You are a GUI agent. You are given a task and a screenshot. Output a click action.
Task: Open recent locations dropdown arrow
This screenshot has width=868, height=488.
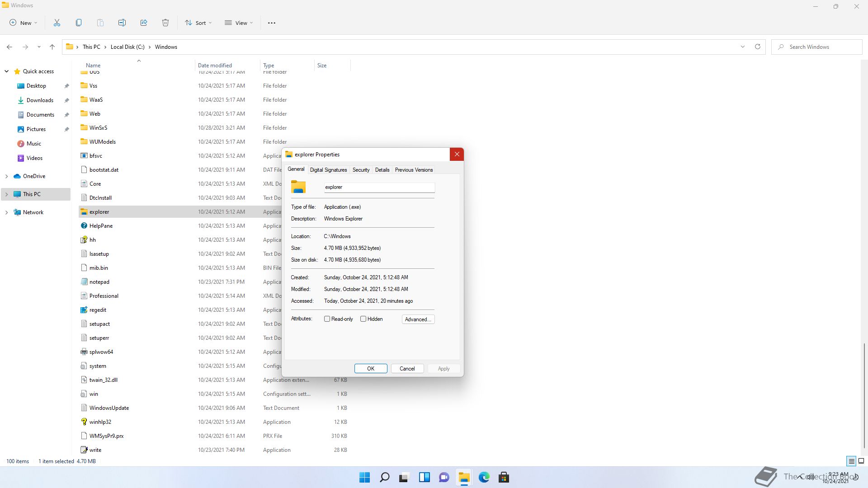[x=39, y=47]
